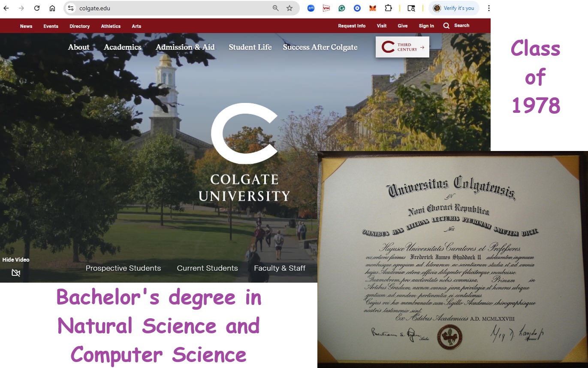Click the large Colgate C logo

[x=244, y=133]
